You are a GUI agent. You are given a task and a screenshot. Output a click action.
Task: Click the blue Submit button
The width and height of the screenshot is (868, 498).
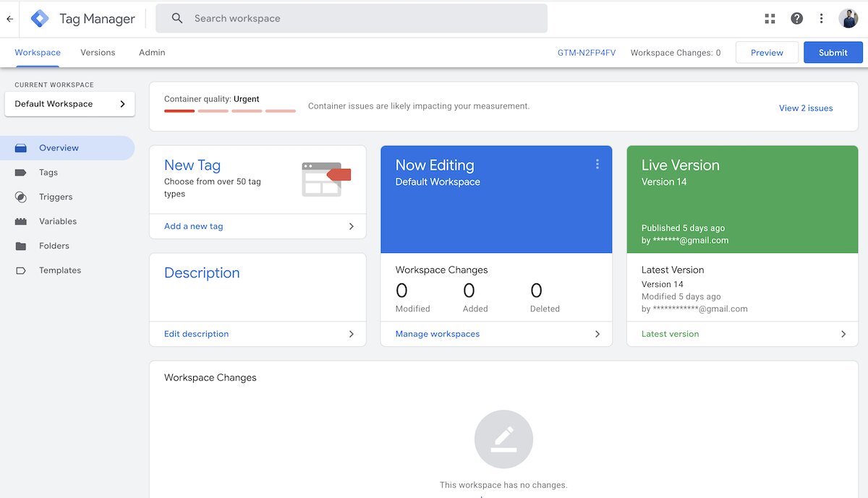tap(833, 53)
